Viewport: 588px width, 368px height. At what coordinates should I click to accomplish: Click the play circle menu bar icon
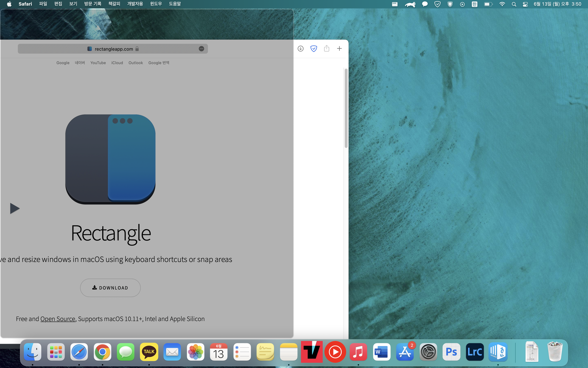pos(462,4)
